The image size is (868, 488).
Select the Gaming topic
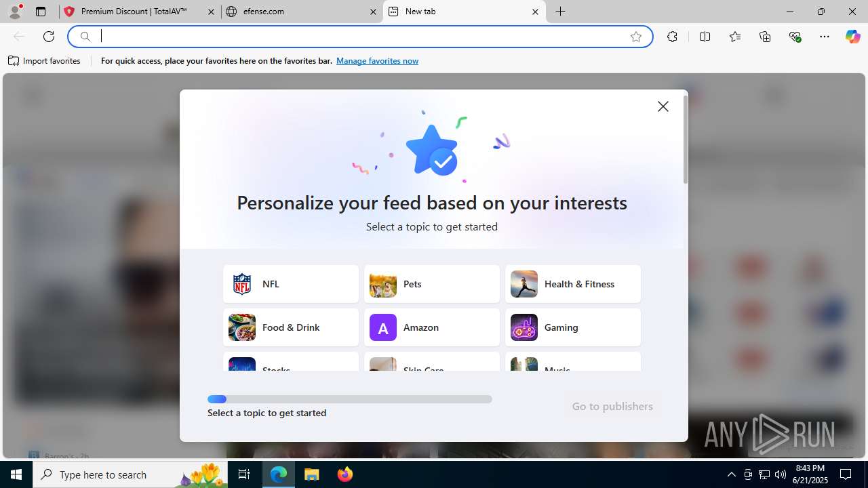point(573,327)
